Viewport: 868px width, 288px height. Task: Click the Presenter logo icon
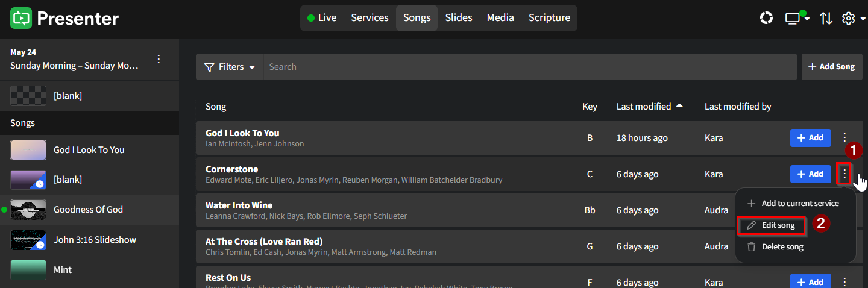(x=20, y=18)
